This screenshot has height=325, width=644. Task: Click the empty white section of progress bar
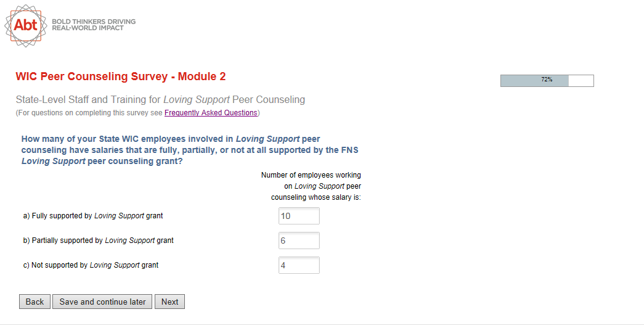pyautogui.click(x=581, y=80)
